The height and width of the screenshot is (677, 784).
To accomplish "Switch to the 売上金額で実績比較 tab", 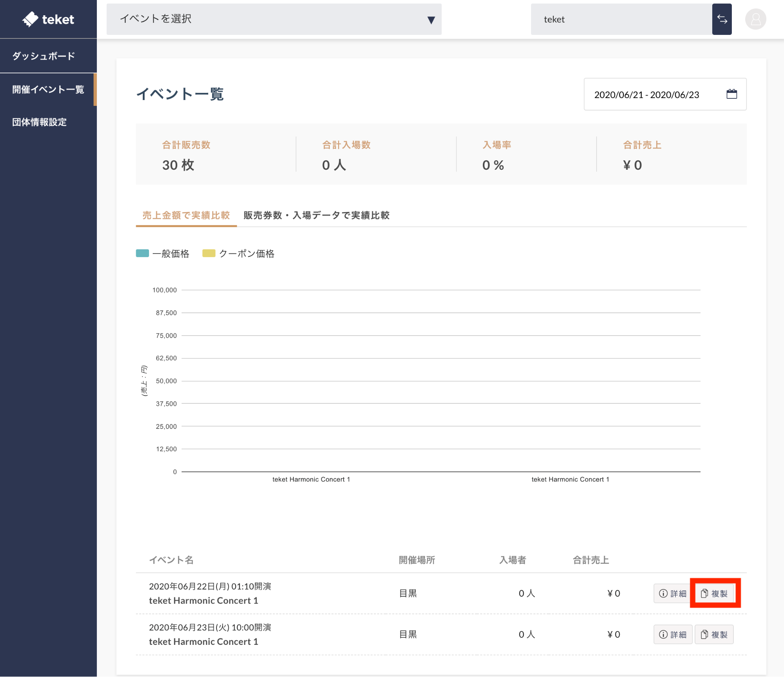I will [186, 215].
